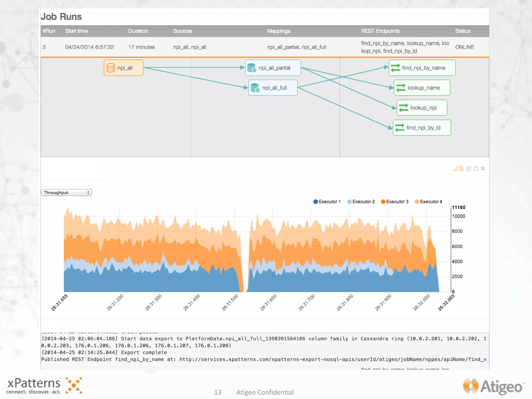Click the REST Endpoints column header
The image size is (532, 399).
point(380,31)
